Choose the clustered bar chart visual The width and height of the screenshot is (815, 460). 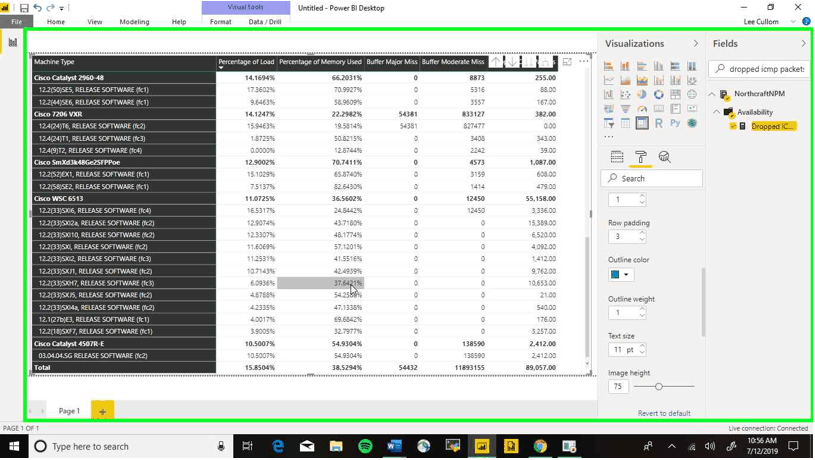pos(641,66)
